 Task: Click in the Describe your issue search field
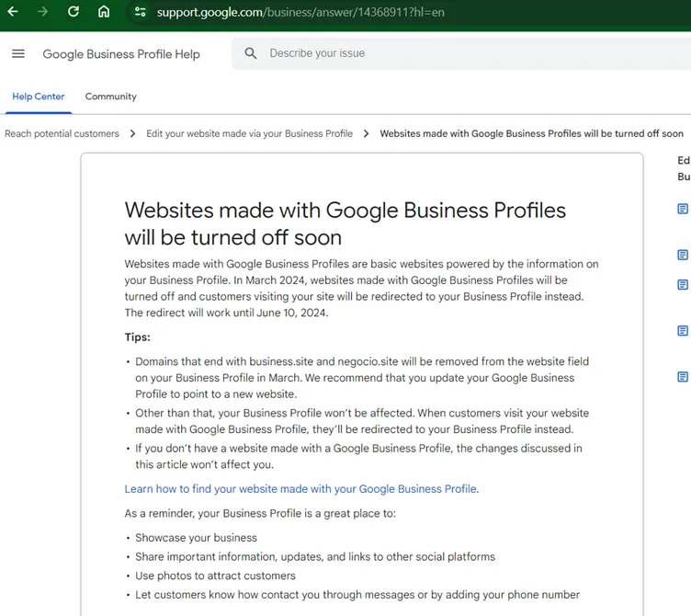point(413,53)
